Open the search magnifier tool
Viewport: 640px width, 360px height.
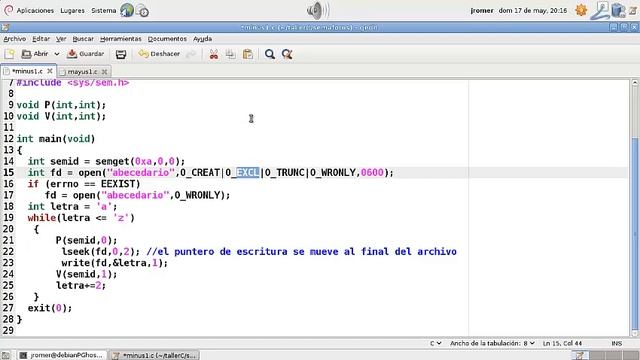(269, 54)
